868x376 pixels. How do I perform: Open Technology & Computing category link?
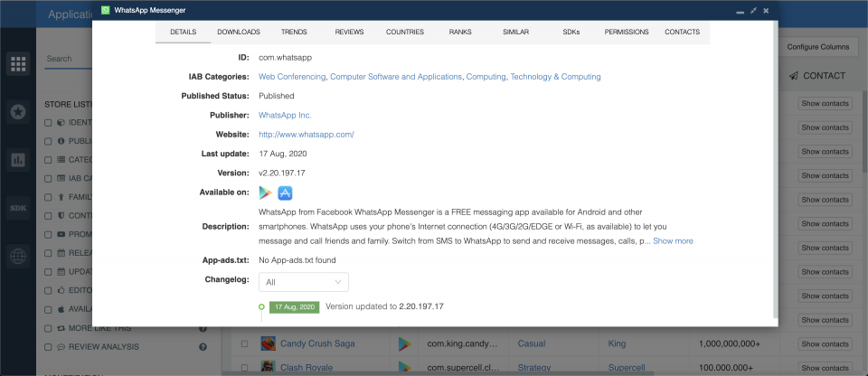(555, 77)
